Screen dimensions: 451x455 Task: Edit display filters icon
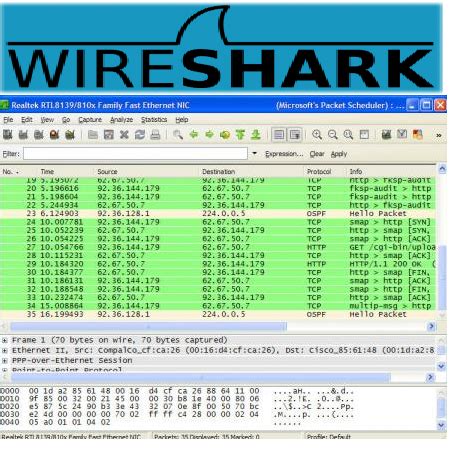pyautogui.click(x=402, y=135)
